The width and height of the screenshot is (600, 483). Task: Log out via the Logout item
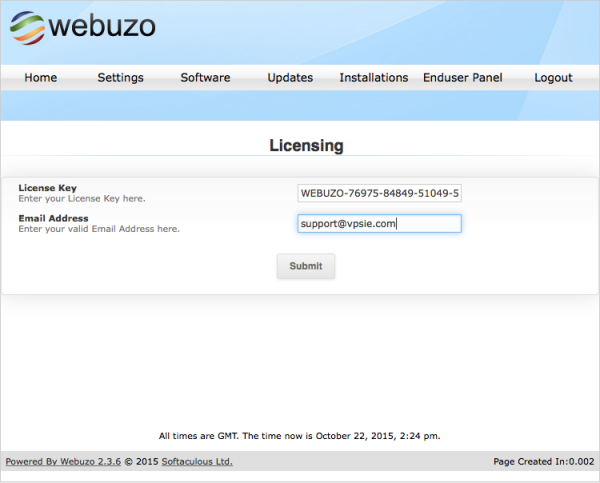click(x=553, y=78)
